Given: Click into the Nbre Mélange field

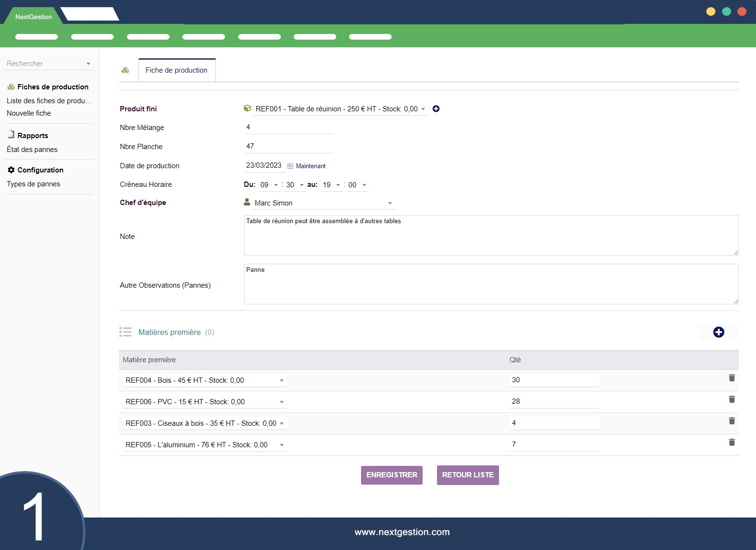Looking at the screenshot, I should tap(288, 127).
